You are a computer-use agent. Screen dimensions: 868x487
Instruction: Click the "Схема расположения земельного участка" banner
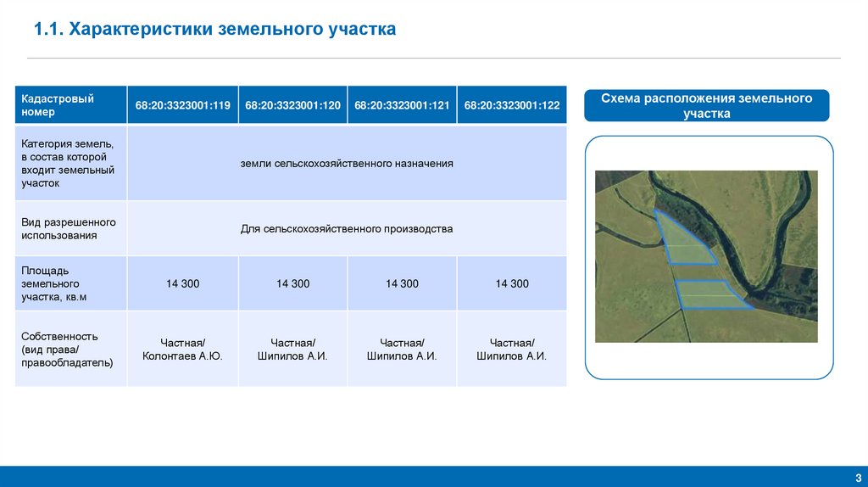coord(707,105)
